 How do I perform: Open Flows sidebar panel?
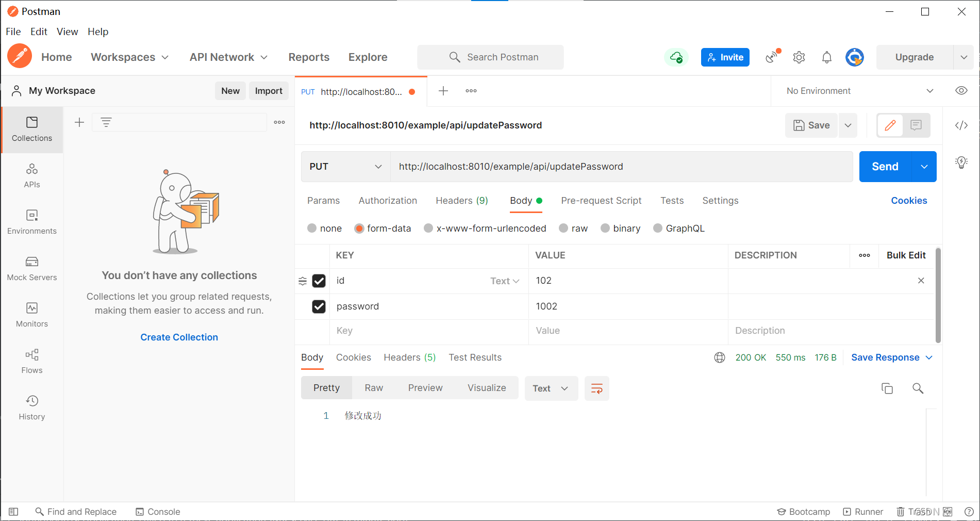click(32, 362)
